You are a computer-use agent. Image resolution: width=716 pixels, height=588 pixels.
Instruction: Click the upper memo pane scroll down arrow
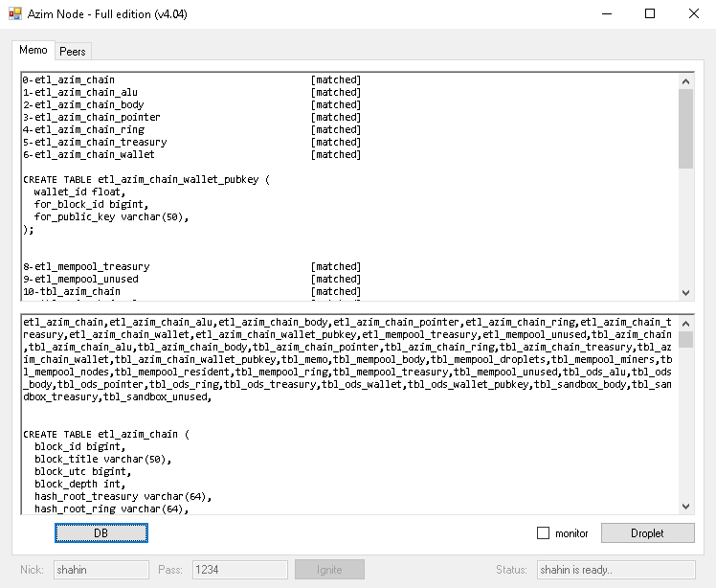[685, 292]
